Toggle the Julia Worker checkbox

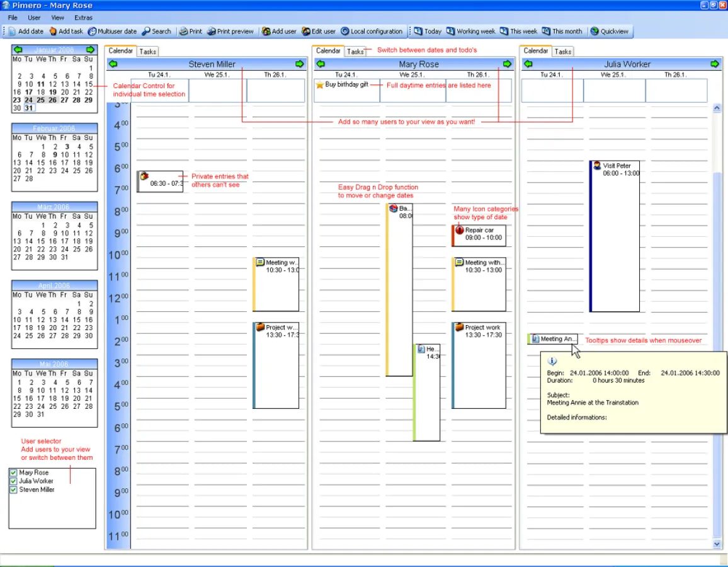(13, 481)
